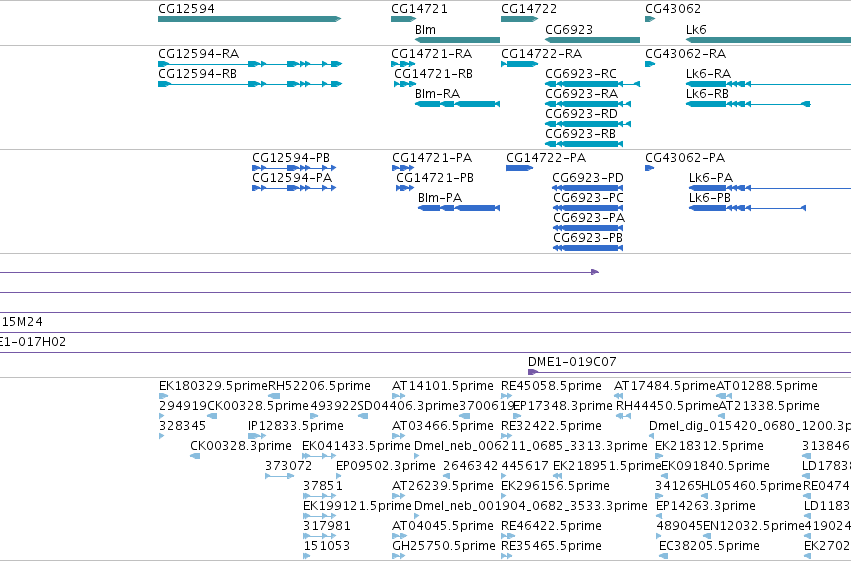Image resolution: width=851 pixels, height=561 pixels.
Task: Select the CG14722 gene feature
Action: (x=519, y=19)
